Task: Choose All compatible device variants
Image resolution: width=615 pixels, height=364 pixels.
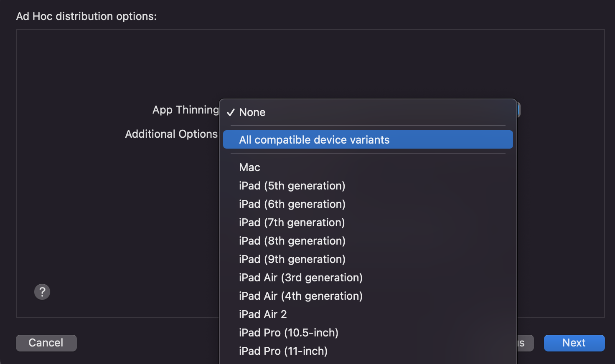Action: pyautogui.click(x=314, y=140)
